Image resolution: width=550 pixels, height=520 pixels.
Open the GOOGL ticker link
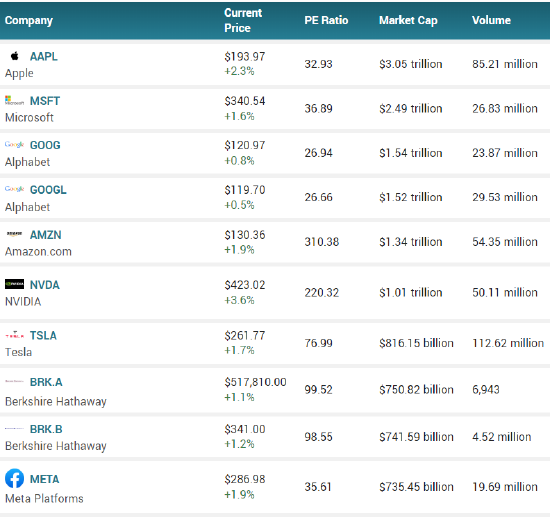click(x=48, y=190)
